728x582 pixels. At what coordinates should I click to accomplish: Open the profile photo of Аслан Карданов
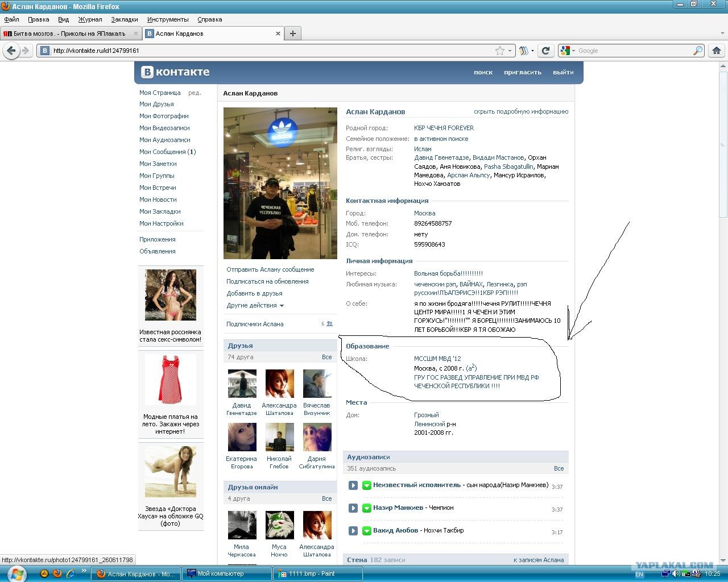click(280, 183)
